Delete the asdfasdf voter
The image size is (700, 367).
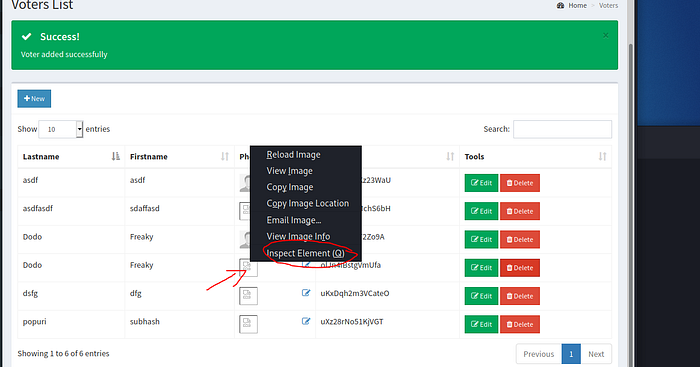click(x=520, y=211)
